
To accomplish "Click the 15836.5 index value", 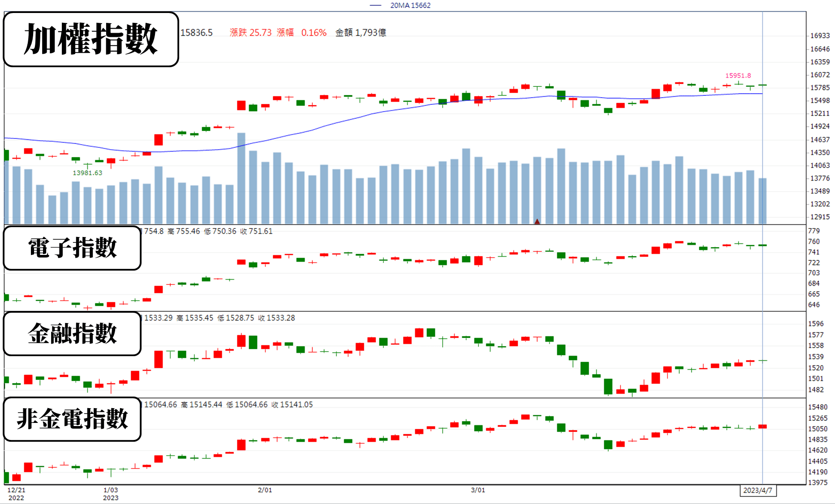I will point(197,33).
